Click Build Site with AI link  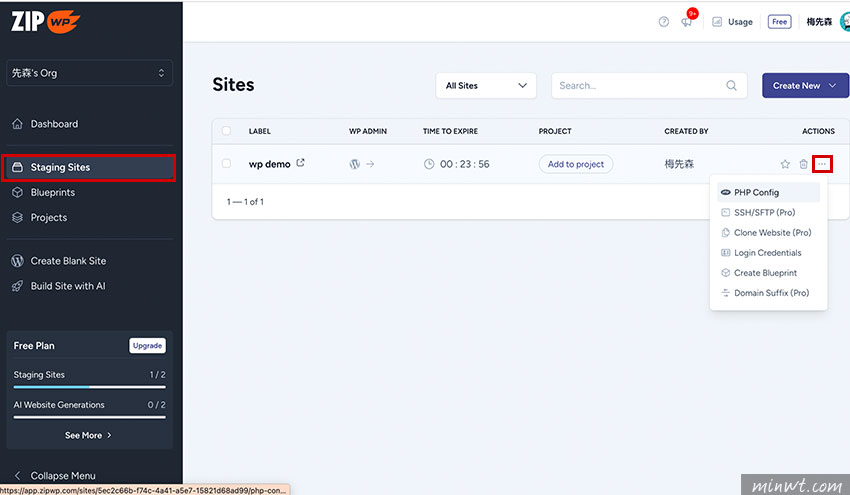point(68,286)
